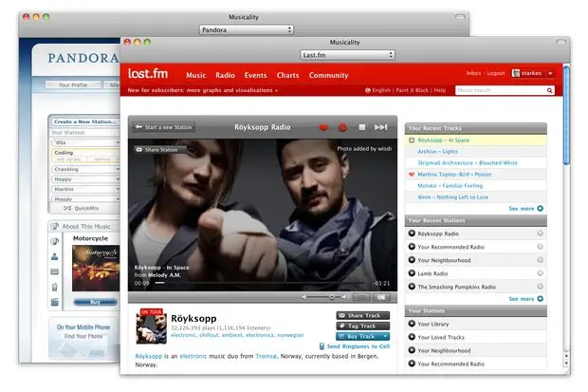Click QuickMix in Pandora window
Screen dimensions: 588x392
(x=82, y=209)
